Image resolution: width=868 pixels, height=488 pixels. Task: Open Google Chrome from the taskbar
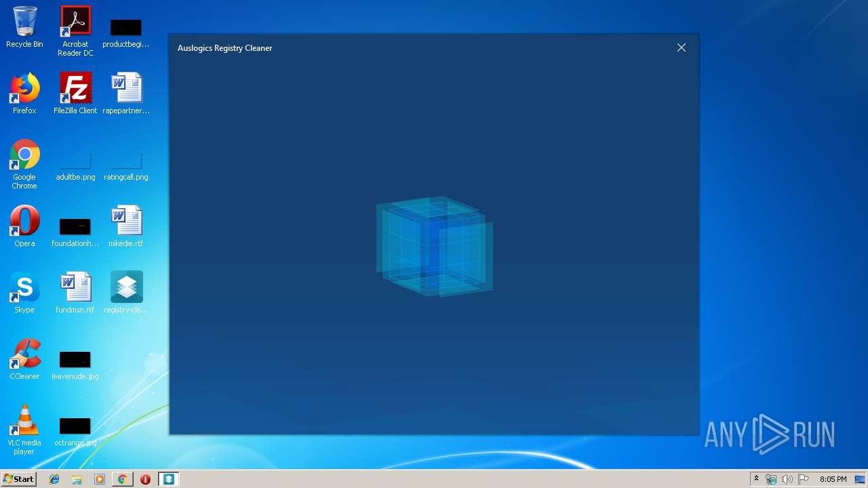point(122,479)
